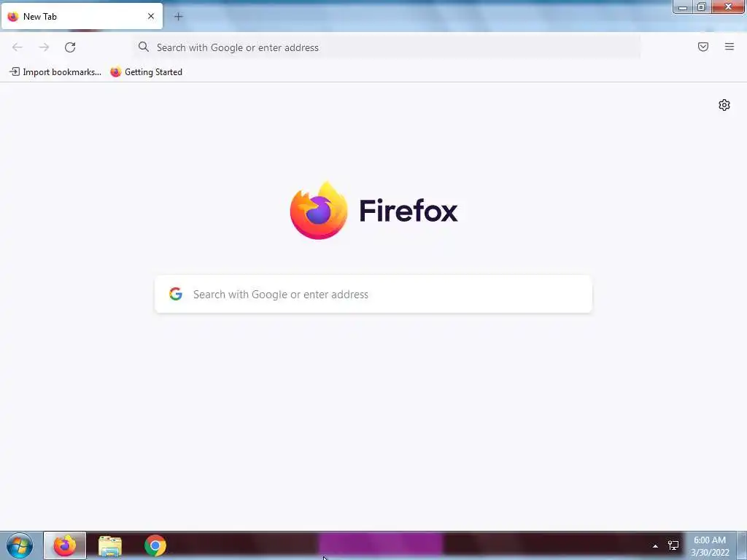Open new tab personalize gear settings
747x560 pixels.
724,105
